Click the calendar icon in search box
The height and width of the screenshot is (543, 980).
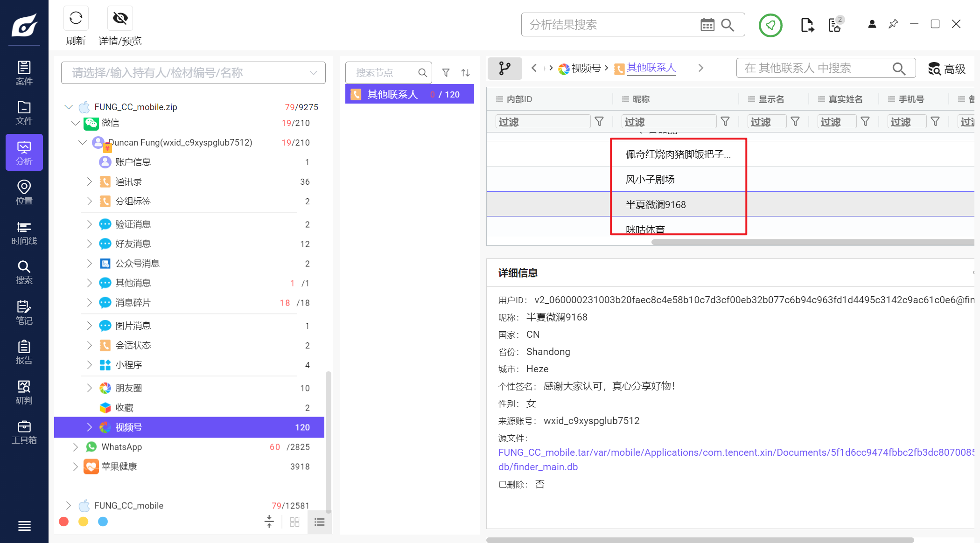707,25
